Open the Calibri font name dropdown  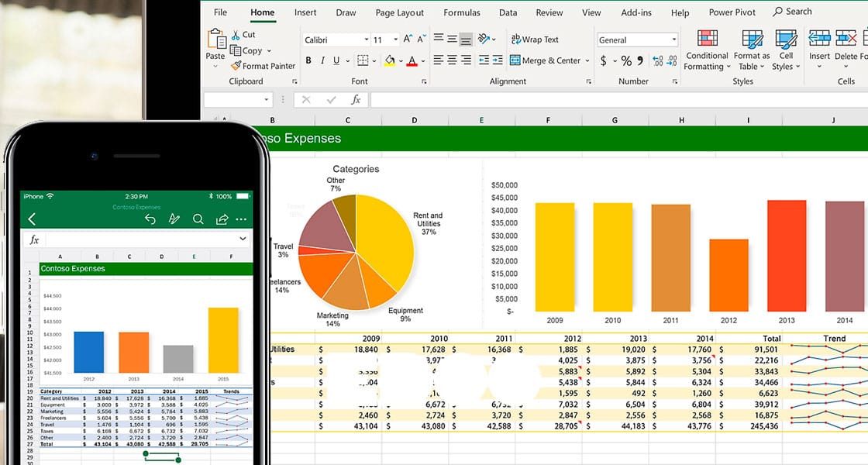click(x=366, y=40)
